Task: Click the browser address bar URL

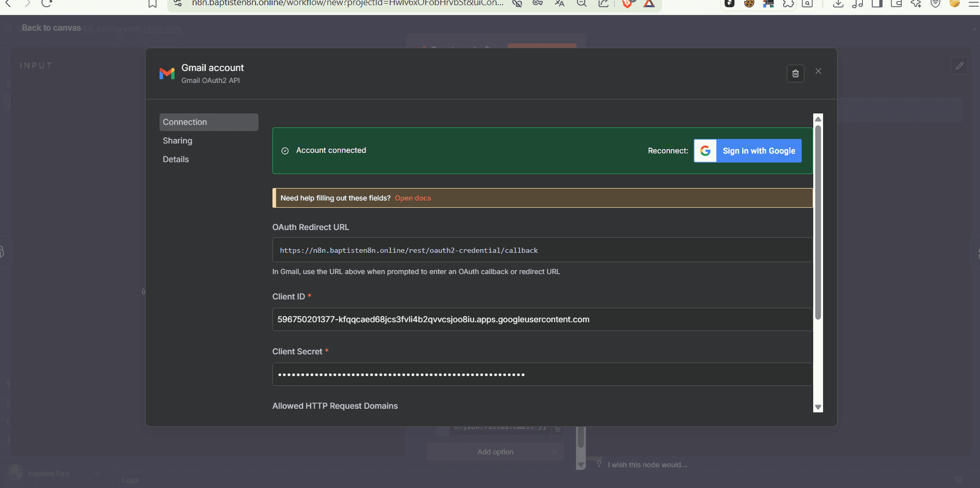Action: (x=348, y=3)
